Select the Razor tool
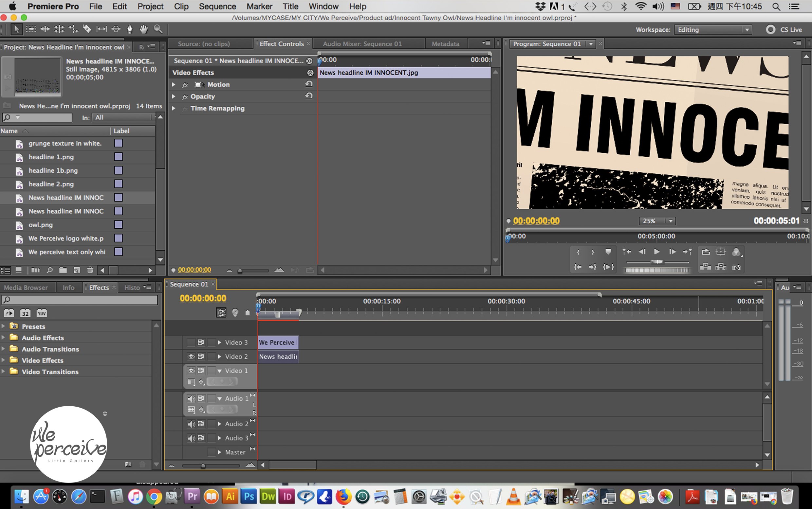This screenshot has height=509, width=812. (x=87, y=29)
